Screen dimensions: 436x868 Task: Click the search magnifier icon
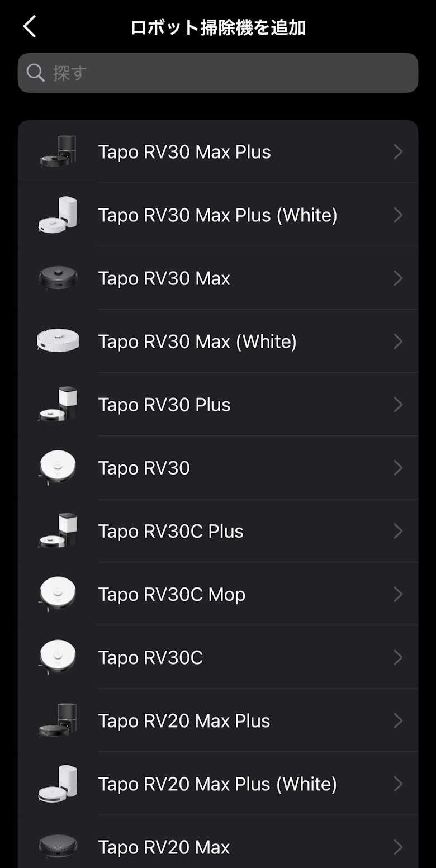coord(35,73)
